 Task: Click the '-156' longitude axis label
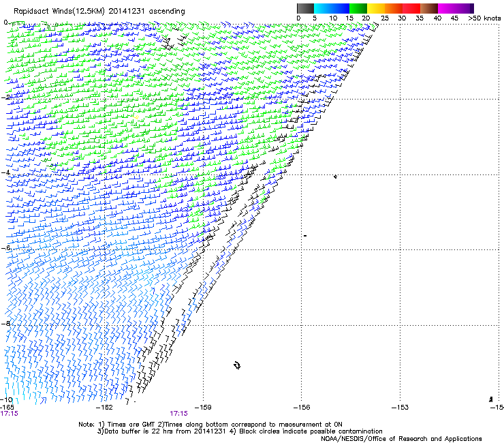[x=302, y=408]
